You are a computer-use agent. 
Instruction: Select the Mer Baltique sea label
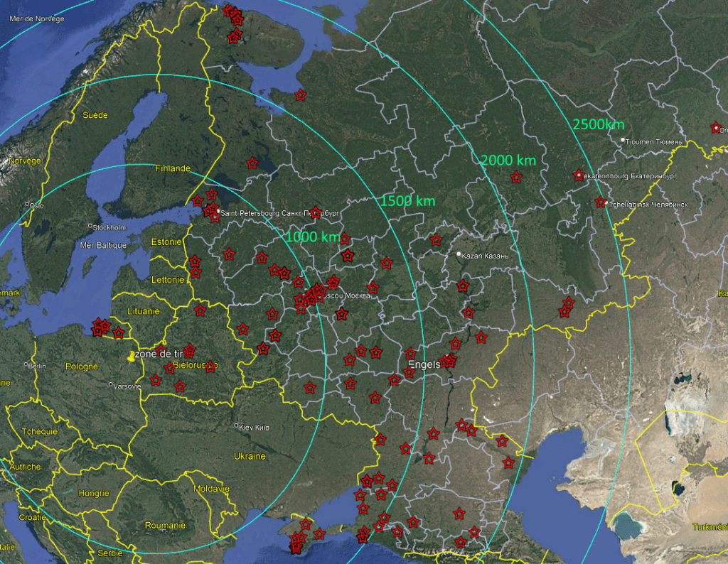[x=103, y=245]
